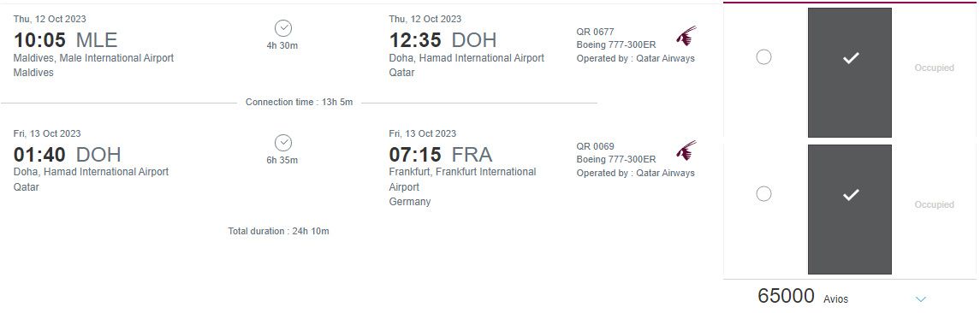
Task: Click the lower gray Occupied seat block
Action: coord(849,210)
